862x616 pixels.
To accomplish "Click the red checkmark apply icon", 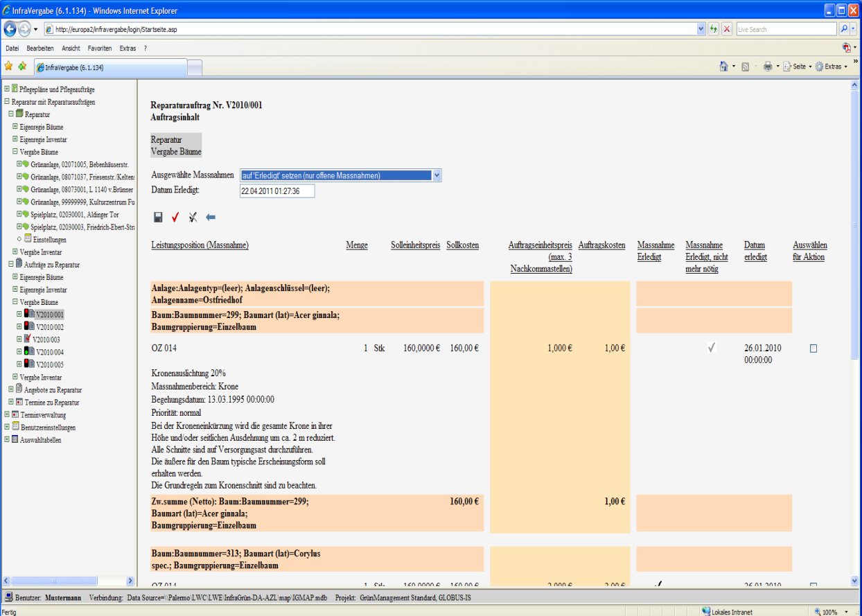I will (175, 218).
